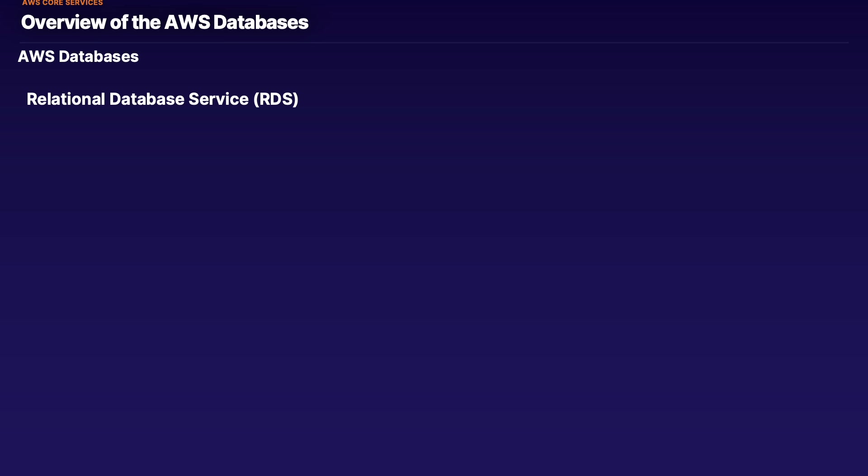
Task: Click Databases in the AWS Databases subheading
Action: coord(99,56)
